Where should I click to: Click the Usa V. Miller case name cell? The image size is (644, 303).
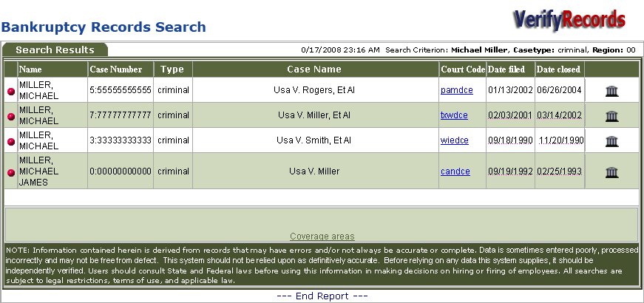point(314,171)
